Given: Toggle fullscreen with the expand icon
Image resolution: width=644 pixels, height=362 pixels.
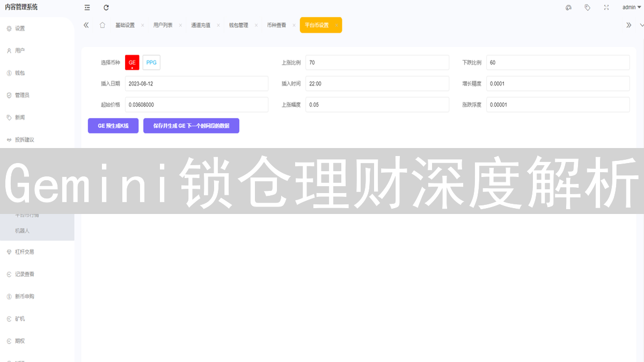Looking at the screenshot, I should [x=606, y=8].
